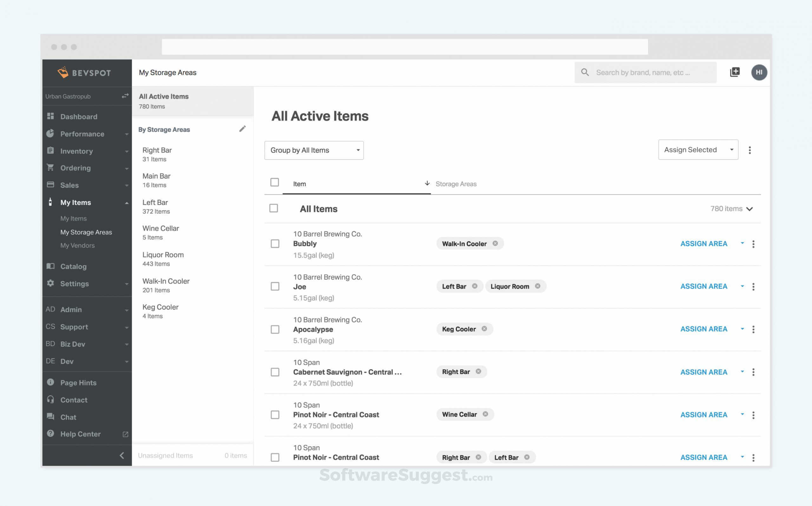Image resolution: width=812 pixels, height=506 pixels.
Task: Open the Group by All Items dropdown
Action: (x=313, y=150)
